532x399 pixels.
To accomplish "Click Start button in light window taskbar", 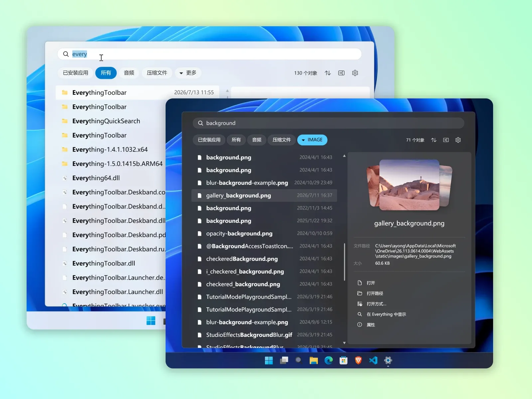I will click(x=151, y=321).
